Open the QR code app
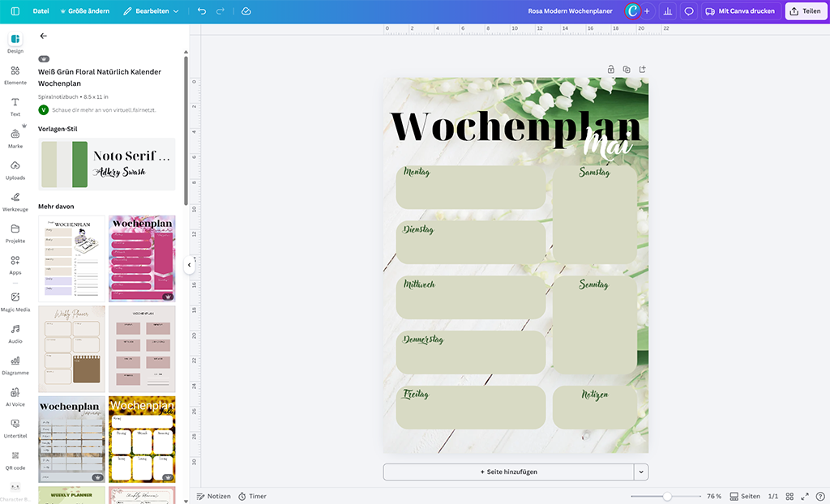 15,460
